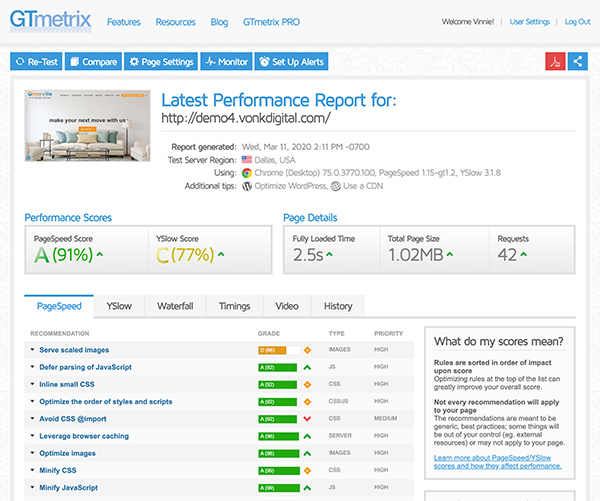Click the share report icon

(x=577, y=61)
